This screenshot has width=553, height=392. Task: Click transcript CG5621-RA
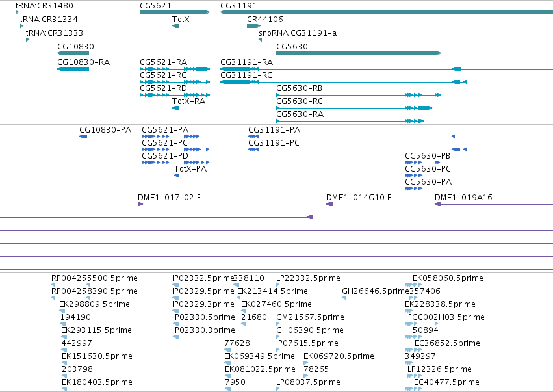pos(175,69)
